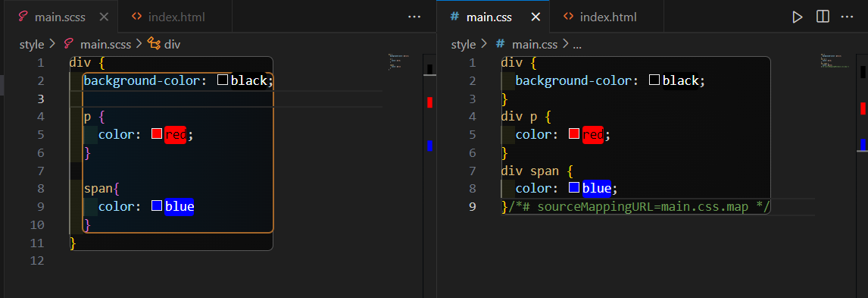The width and height of the screenshot is (868, 298).
Task: Click 'blue' value on line 9 of main.scss
Action: tap(180, 206)
